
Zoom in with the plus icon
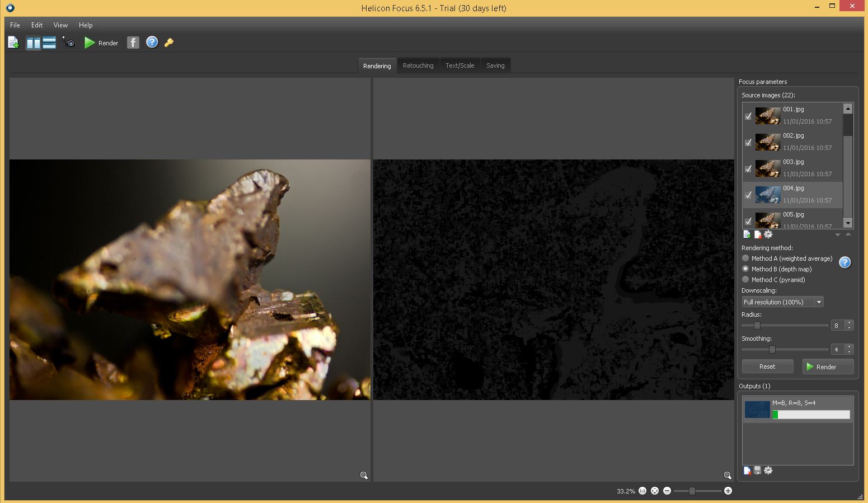[x=728, y=491]
